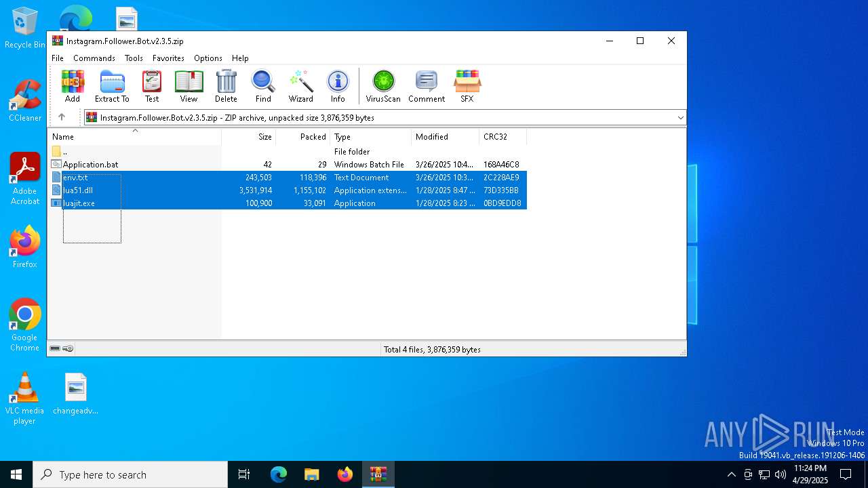This screenshot has width=868, height=488.
Task: Click the CRC32 value 168A46C8
Action: coord(501,165)
